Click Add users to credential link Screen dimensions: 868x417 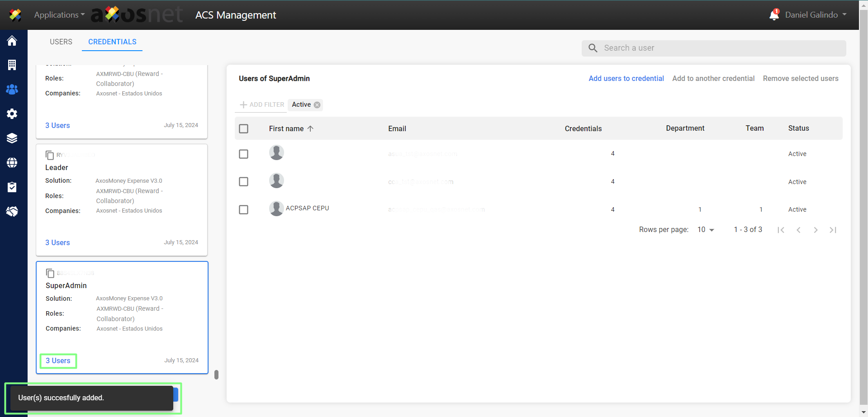(x=626, y=79)
